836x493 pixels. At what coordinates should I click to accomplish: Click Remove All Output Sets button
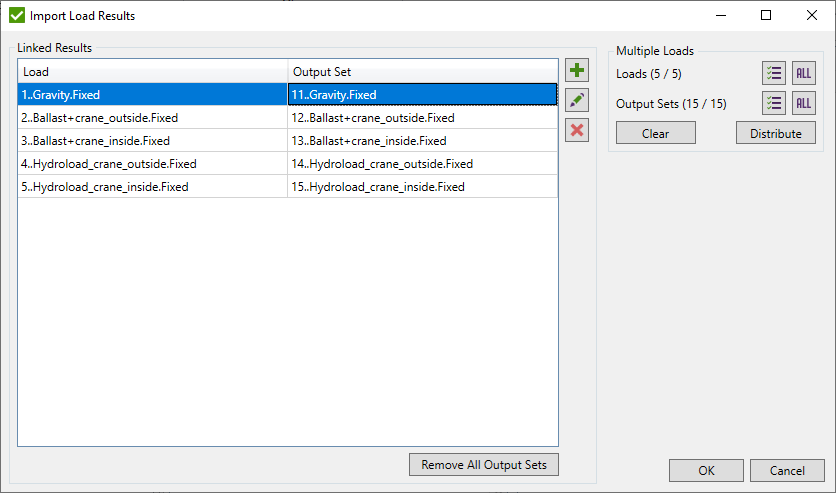[x=483, y=465]
